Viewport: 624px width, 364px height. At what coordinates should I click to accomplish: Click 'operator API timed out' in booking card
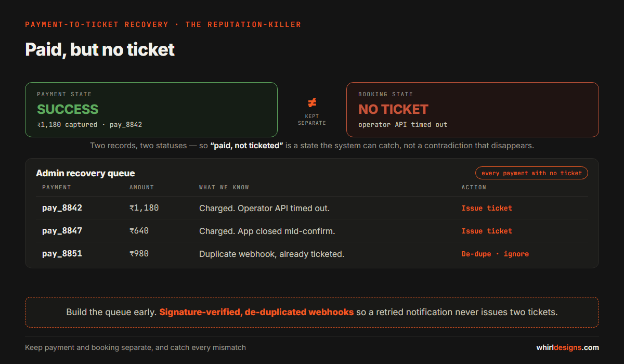pos(403,125)
